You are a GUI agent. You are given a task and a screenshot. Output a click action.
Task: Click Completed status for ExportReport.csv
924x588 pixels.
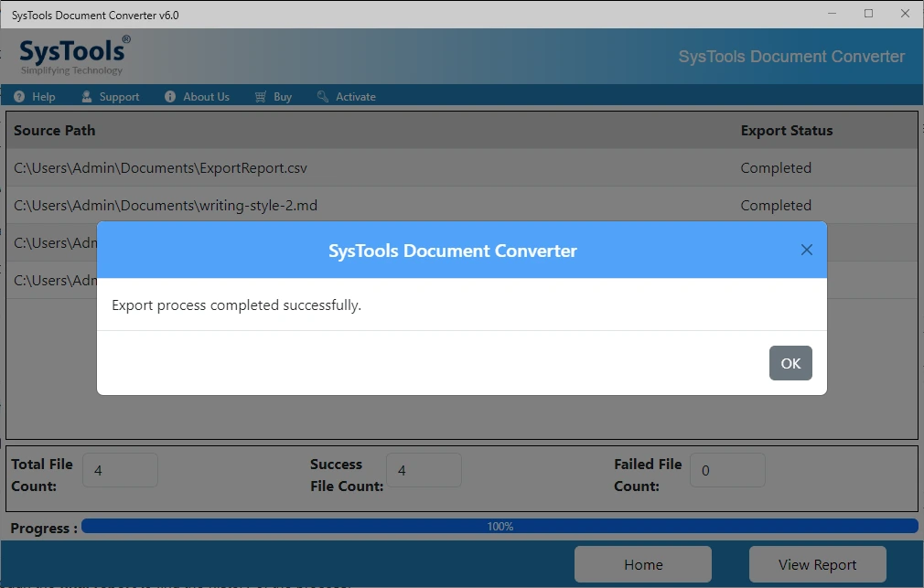coord(776,168)
